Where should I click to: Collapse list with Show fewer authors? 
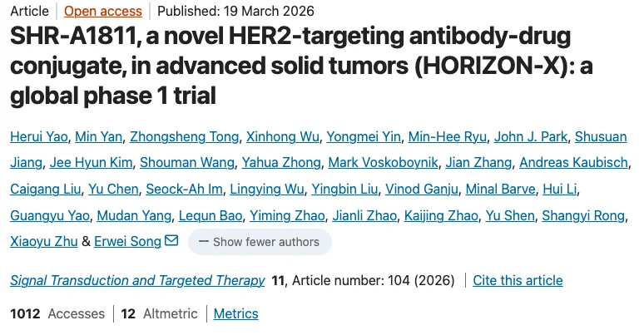tap(260, 242)
